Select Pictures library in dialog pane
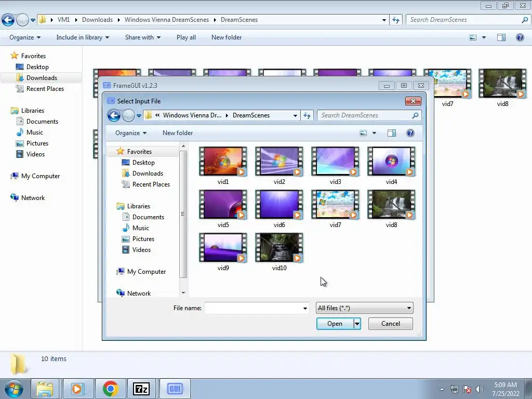 click(143, 239)
